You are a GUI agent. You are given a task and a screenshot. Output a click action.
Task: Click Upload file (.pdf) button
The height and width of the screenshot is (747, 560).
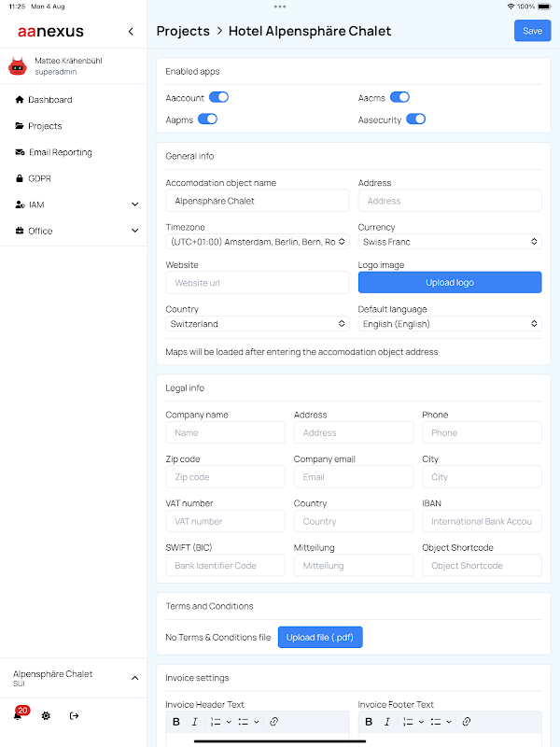pyautogui.click(x=320, y=637)
